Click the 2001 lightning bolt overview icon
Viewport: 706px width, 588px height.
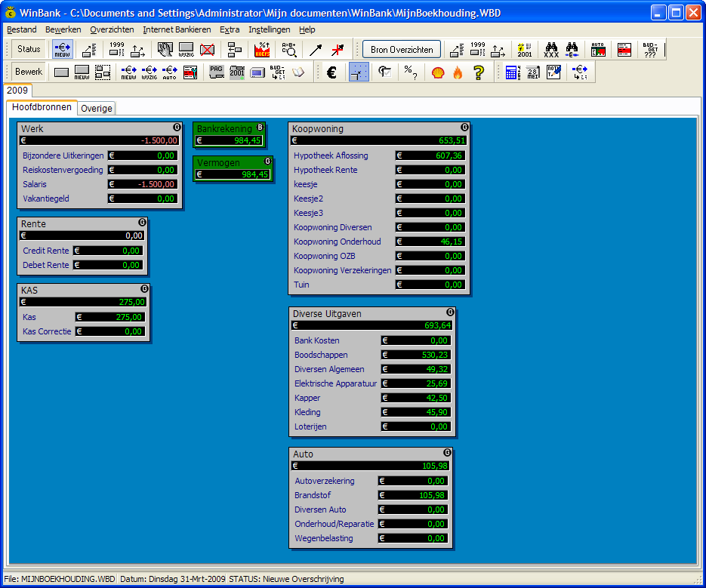coord(525,49)
